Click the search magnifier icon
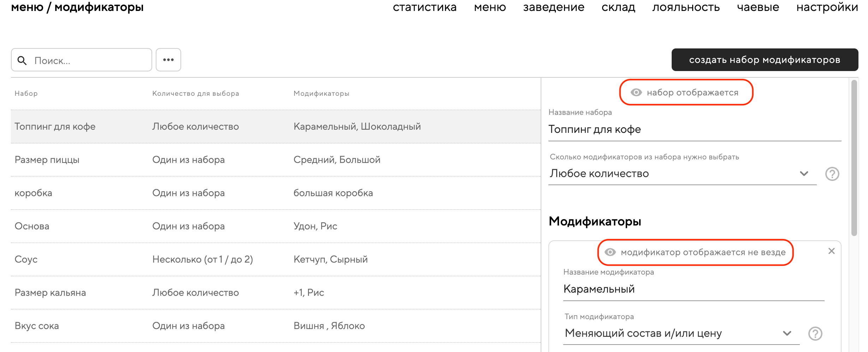 [x=22, y=60]
